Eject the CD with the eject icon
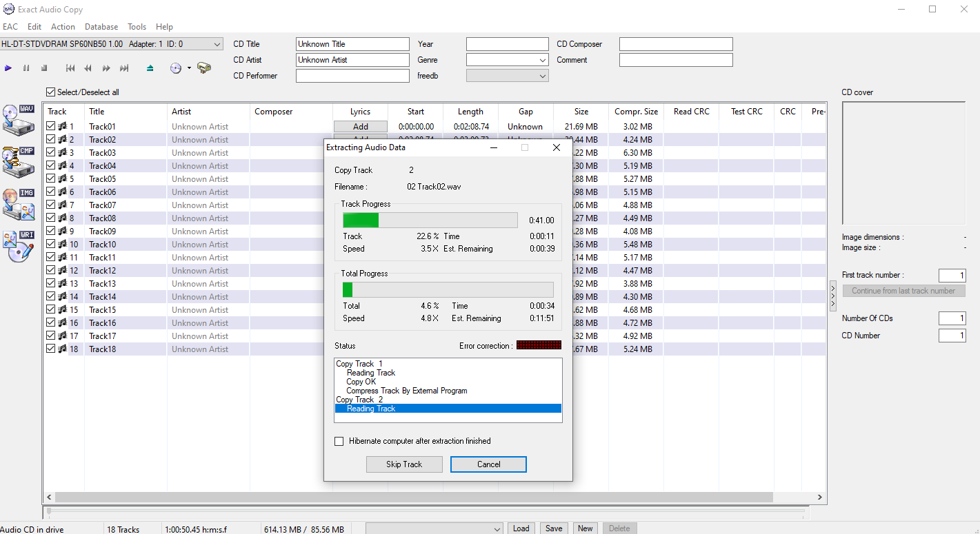Image resolution: width=980 pixels, height=534 pixels. pyautogui.click(x=150, y=68)
